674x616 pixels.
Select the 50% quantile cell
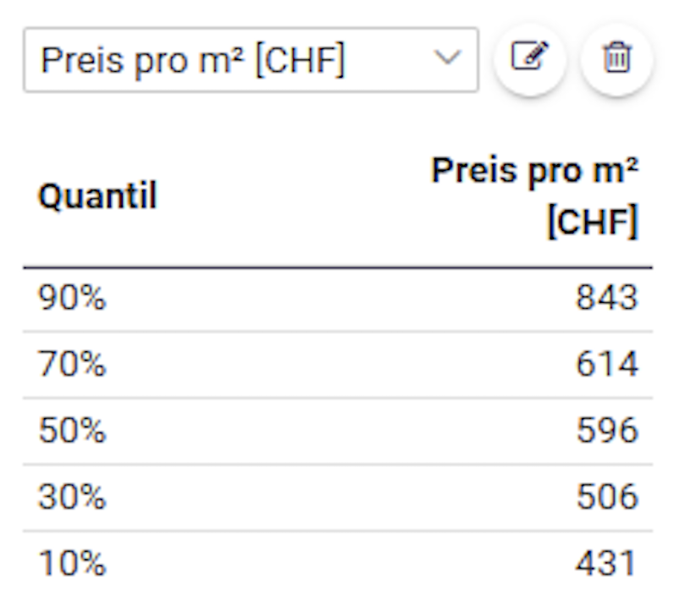pos(72,430)
